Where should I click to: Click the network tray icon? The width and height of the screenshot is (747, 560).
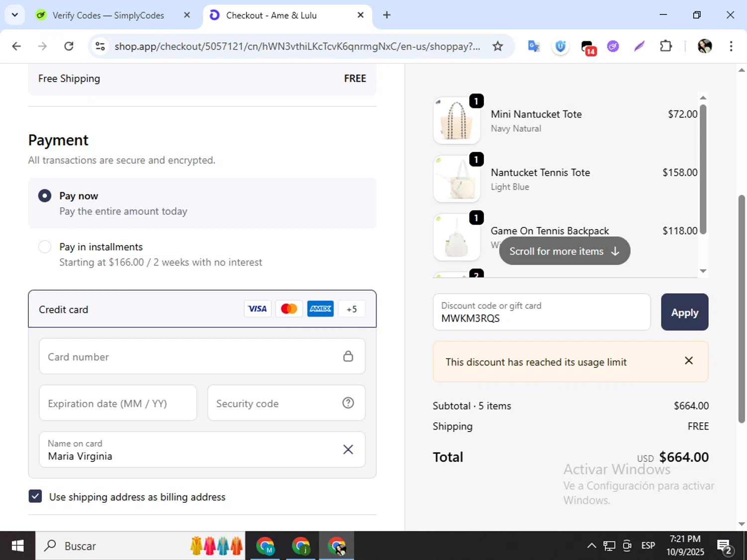tap(609, 546)
